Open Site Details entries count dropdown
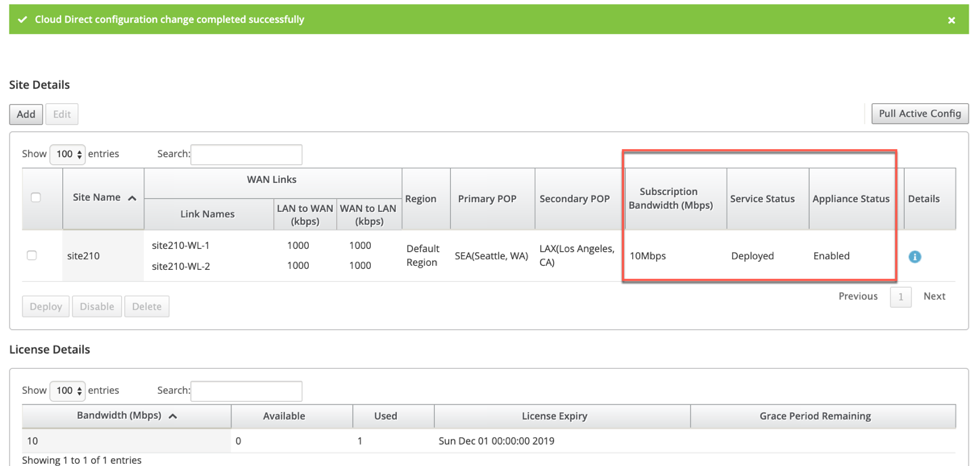974x466 pixels. [x=67, y=154]
